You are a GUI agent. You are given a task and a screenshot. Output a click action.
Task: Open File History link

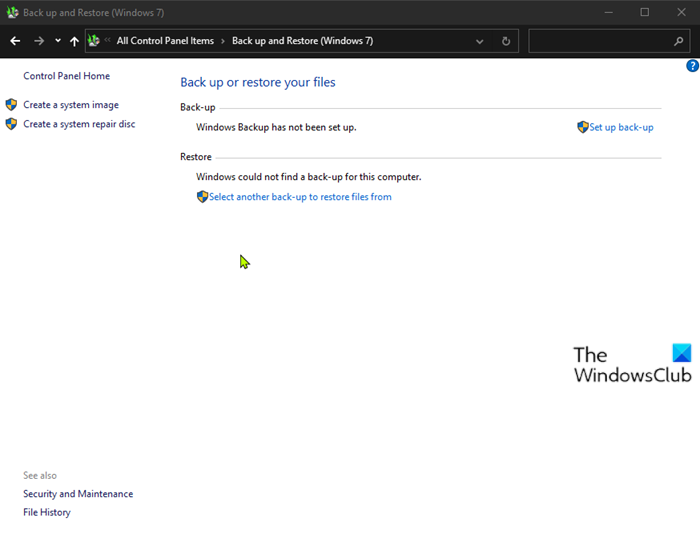coord(47,513)
